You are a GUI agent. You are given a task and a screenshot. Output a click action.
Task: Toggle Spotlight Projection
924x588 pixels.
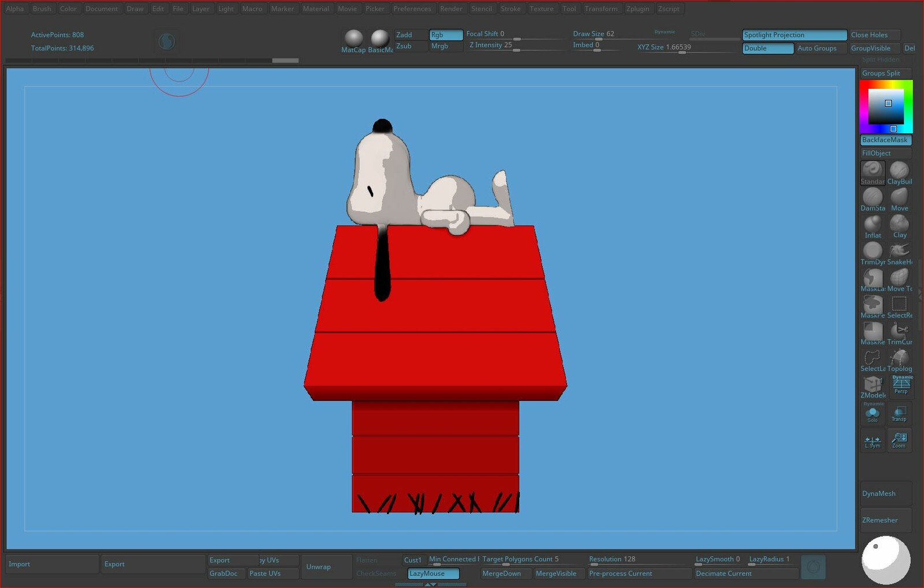point(794,35)
